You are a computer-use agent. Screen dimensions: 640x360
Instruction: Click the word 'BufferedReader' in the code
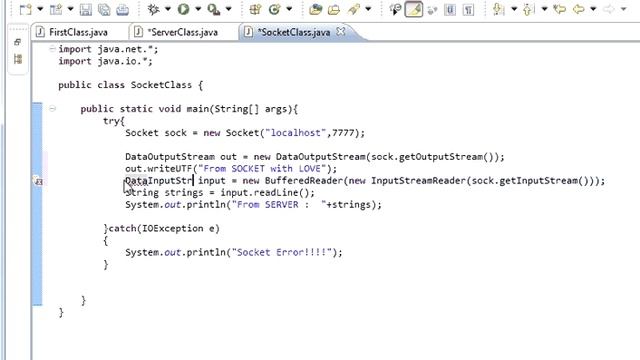coord(304,180)
